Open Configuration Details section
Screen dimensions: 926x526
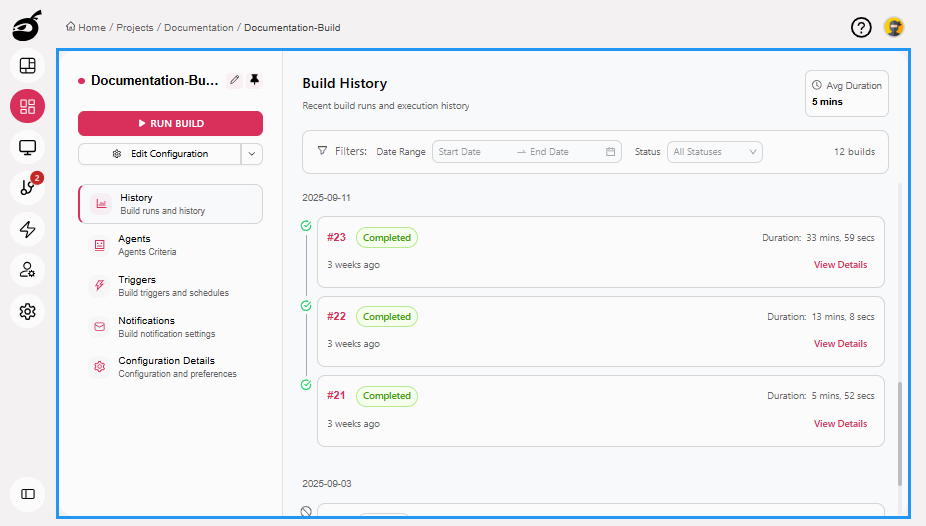pos(170,367)
